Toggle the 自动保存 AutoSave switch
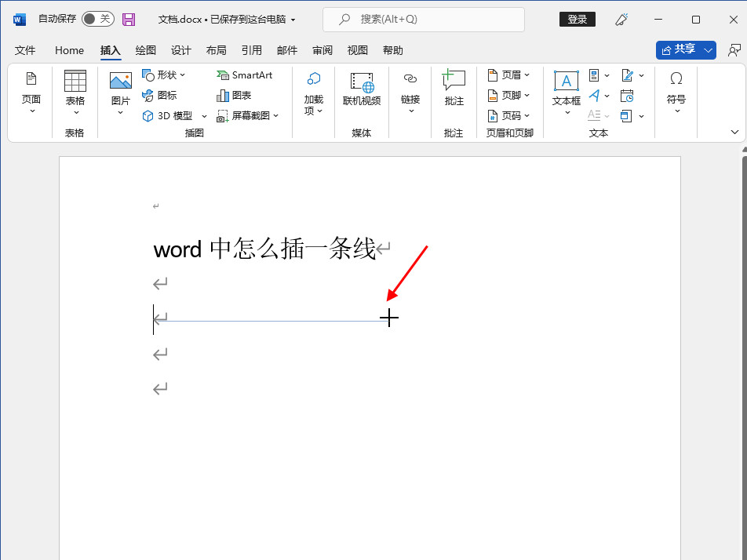 (x=97, y=19)
